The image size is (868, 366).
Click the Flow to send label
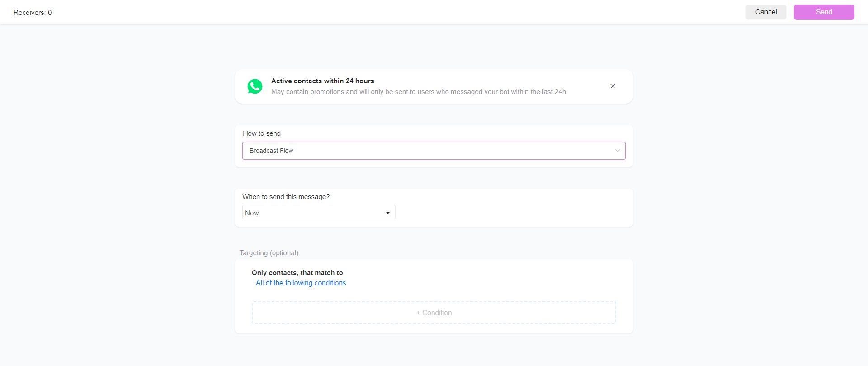261,133
